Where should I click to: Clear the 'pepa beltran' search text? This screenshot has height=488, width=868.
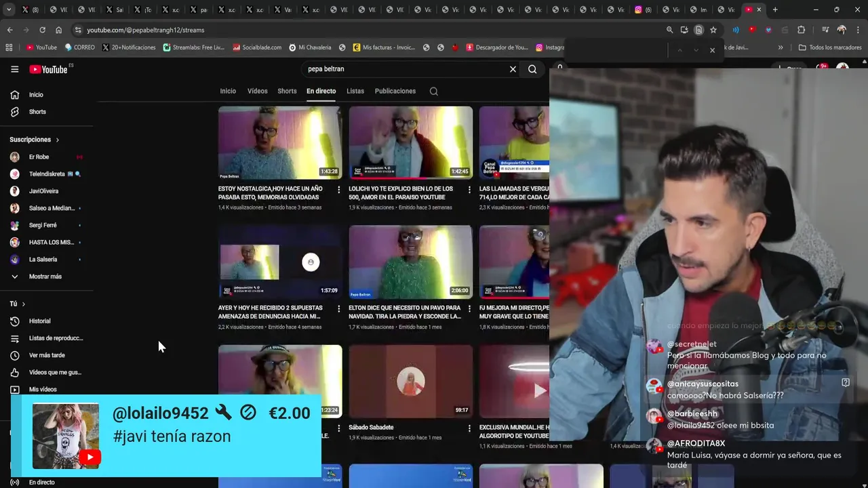(x=513, y=69)
